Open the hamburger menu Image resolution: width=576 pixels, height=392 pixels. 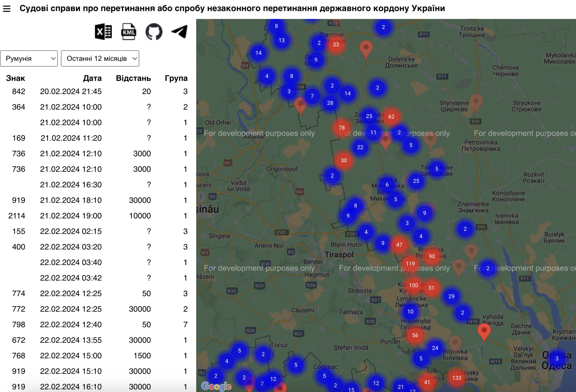click(7, 9)
